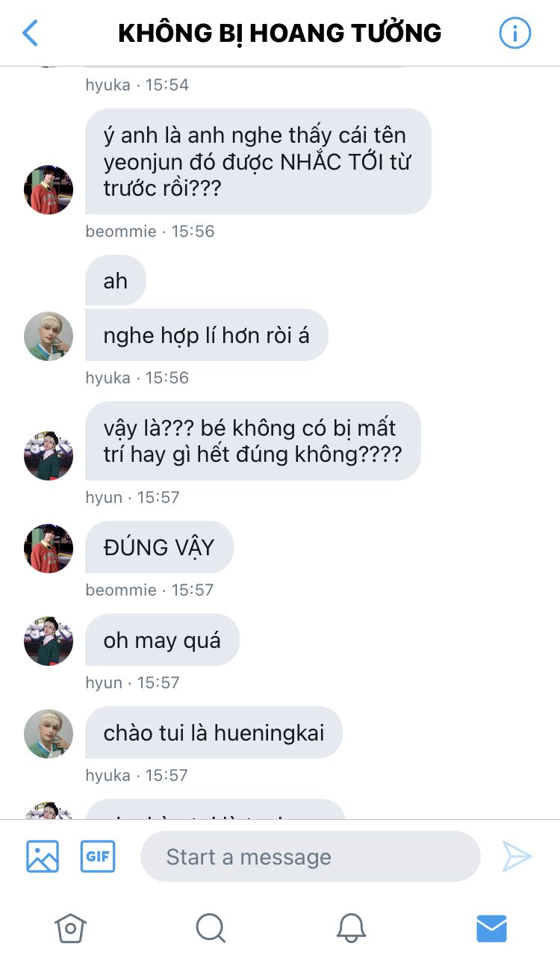Tap beommie's avatar beside yeonjun message
The image size is (560, 967).
[x=49, y=190]
